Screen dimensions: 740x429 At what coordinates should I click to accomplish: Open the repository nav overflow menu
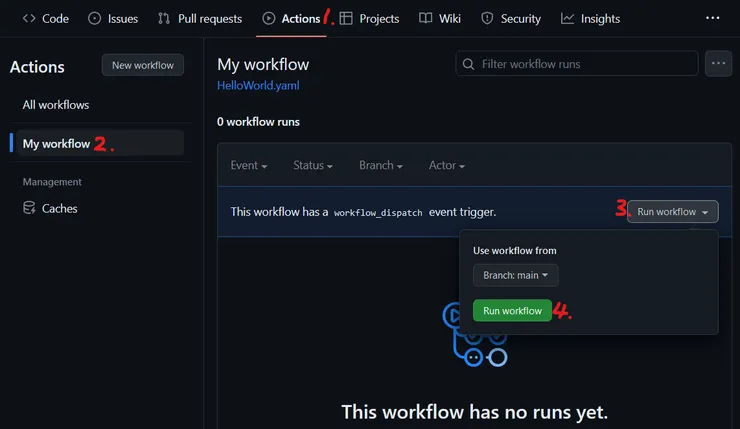[x=712, y=18]
